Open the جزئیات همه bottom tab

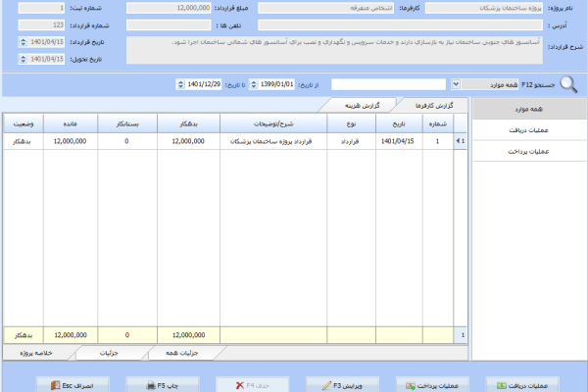click(x=182, y=353)
